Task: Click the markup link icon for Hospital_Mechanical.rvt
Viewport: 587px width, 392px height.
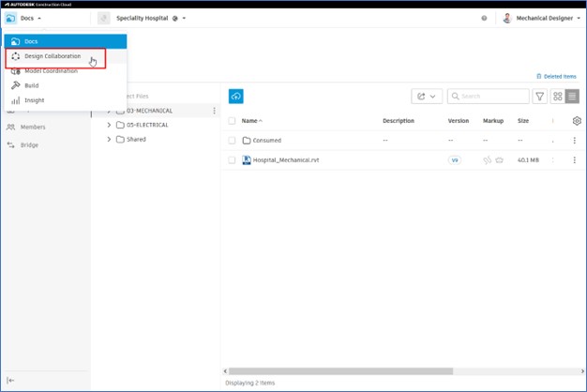Action: [487, 160]
